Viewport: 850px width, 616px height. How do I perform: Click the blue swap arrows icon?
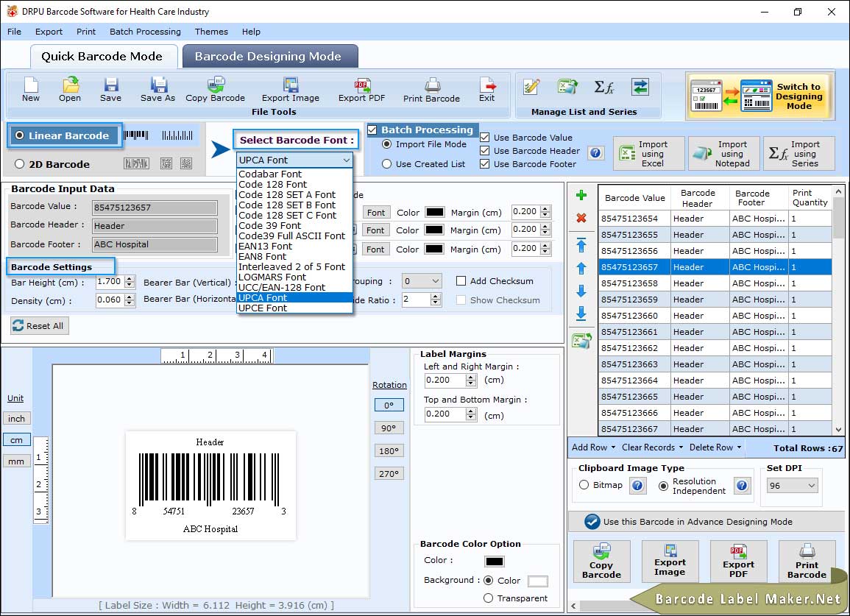click(640, 87)
